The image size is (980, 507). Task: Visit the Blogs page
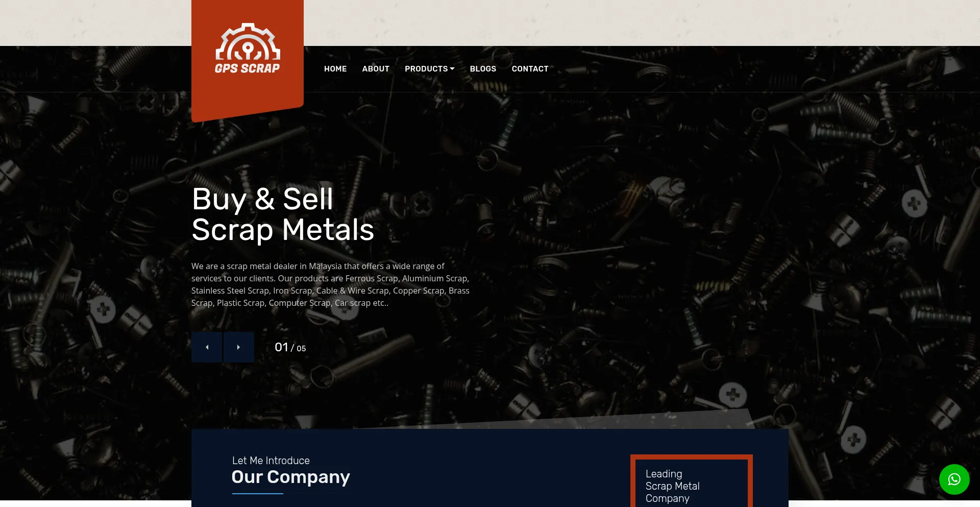coord(483,69)
